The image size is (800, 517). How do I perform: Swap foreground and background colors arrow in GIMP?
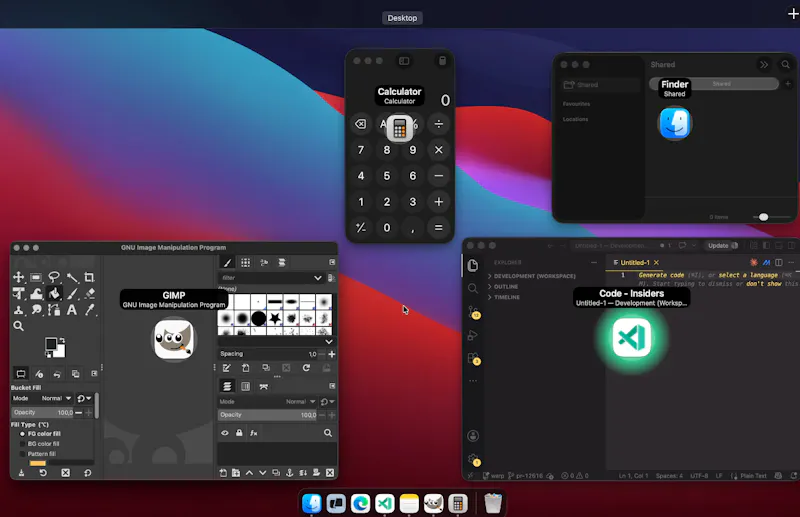62,339
